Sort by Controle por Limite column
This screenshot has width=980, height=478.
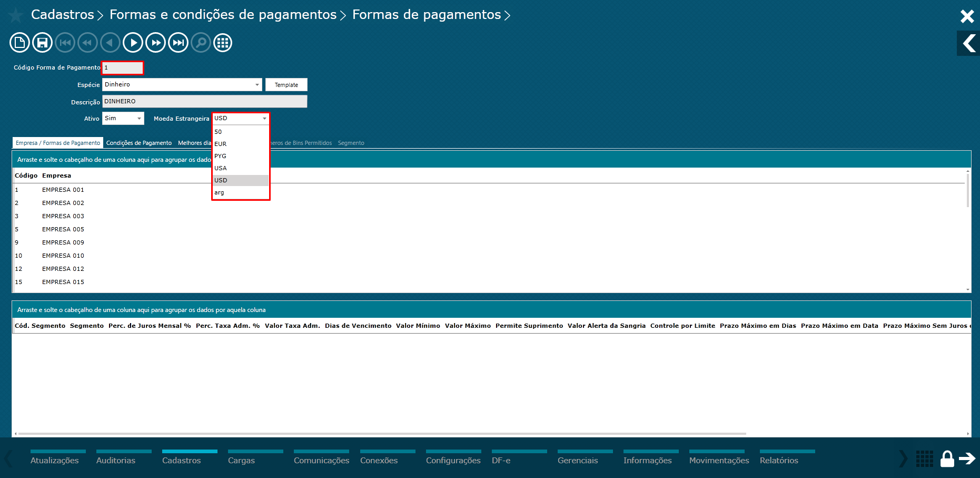[682, 326]
